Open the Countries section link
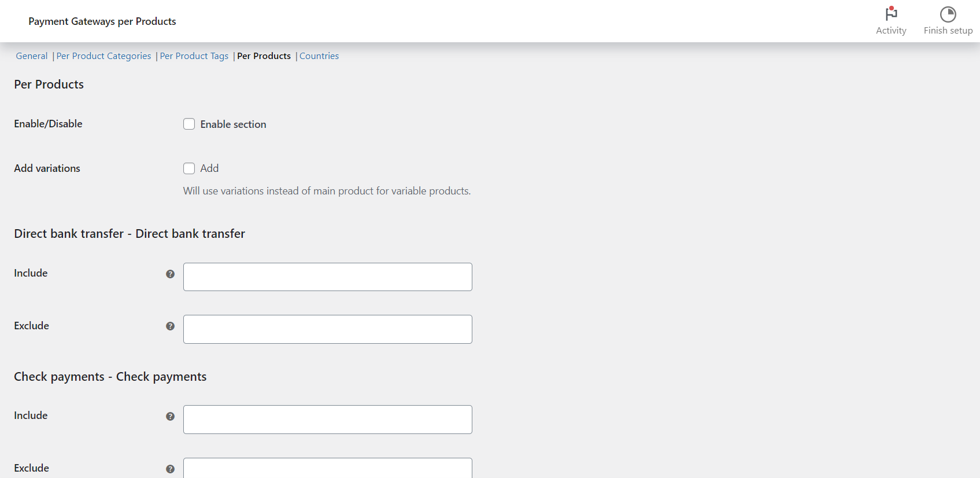The width and height of the screenshot is (980, 478). pyautogui.click(x=319, y=56)
